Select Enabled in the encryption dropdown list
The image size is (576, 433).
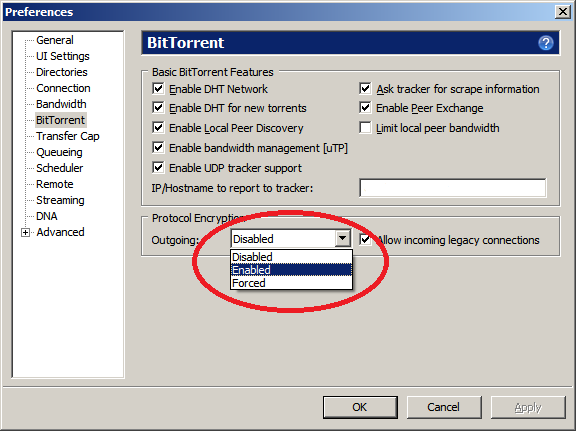tap(291, 270)
